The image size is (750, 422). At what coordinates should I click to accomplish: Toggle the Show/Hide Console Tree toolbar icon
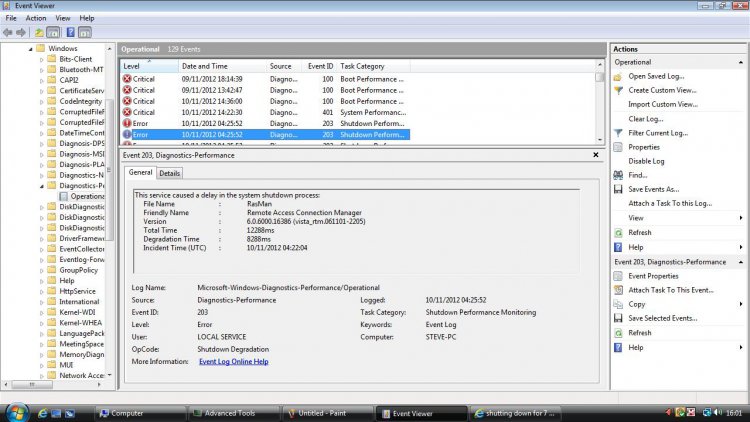click(x=53, y=33)
